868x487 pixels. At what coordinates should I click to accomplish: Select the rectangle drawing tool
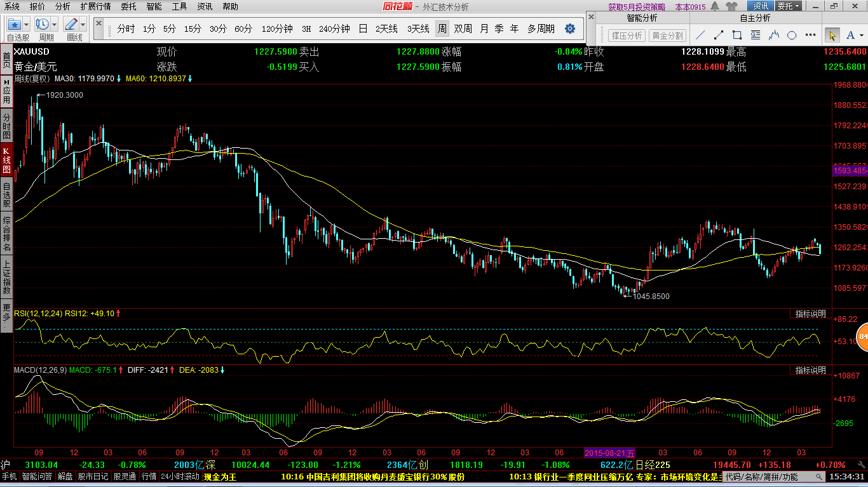click(x=737, y=36)
